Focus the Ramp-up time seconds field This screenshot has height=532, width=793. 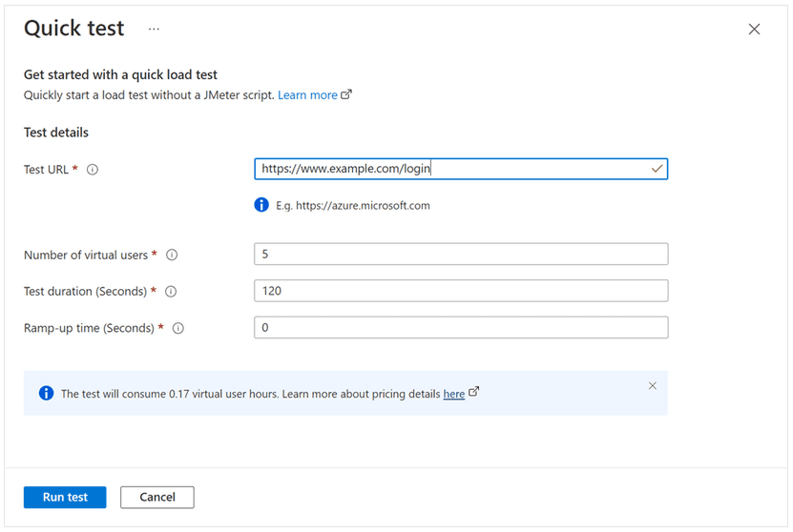461,327
